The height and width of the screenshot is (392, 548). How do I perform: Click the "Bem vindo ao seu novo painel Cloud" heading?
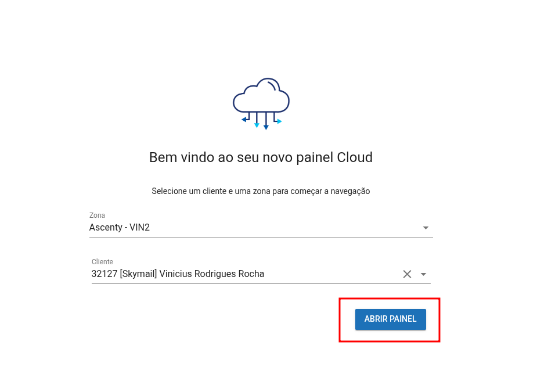click(261, 157)
